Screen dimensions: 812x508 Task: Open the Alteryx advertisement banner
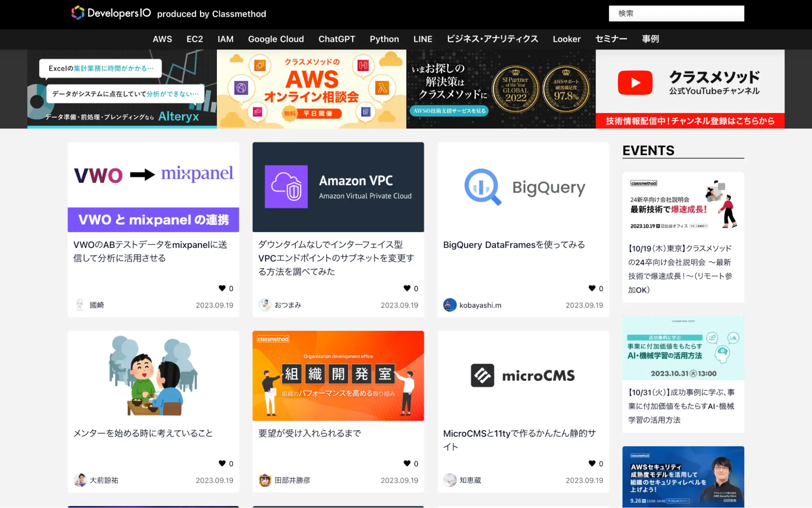click(122, 89)
